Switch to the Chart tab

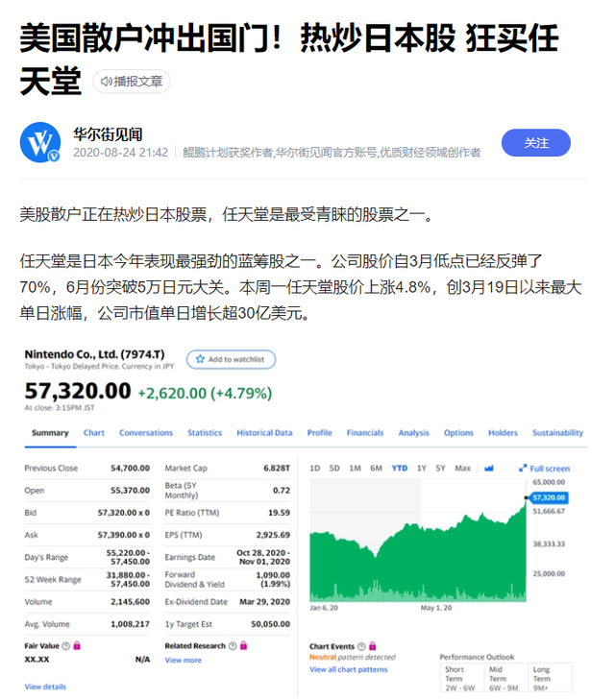(94, 433)
